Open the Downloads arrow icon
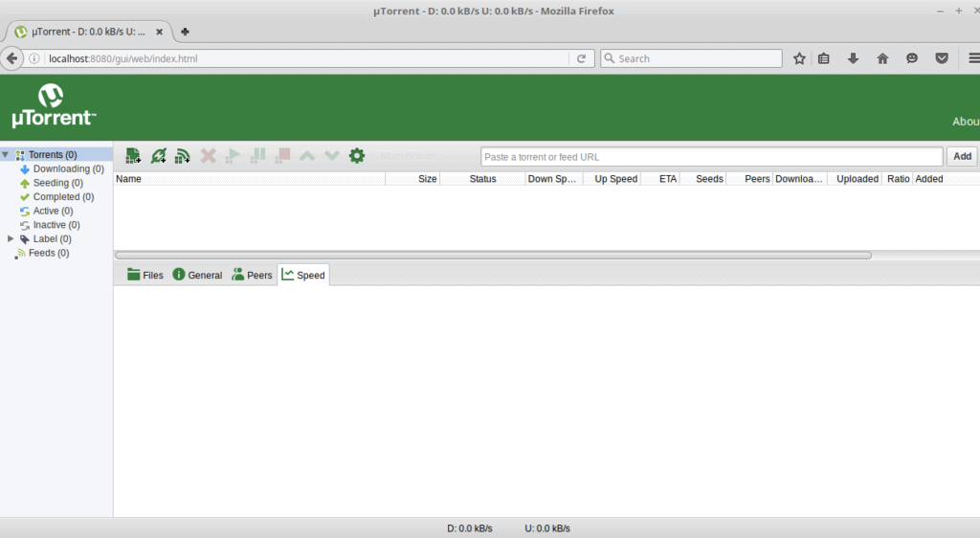Screen dimensions: 980x538 (853, 58)
